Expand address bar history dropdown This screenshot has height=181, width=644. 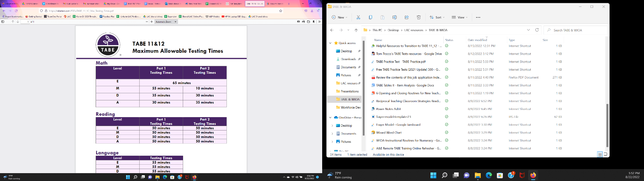point(529,30)
